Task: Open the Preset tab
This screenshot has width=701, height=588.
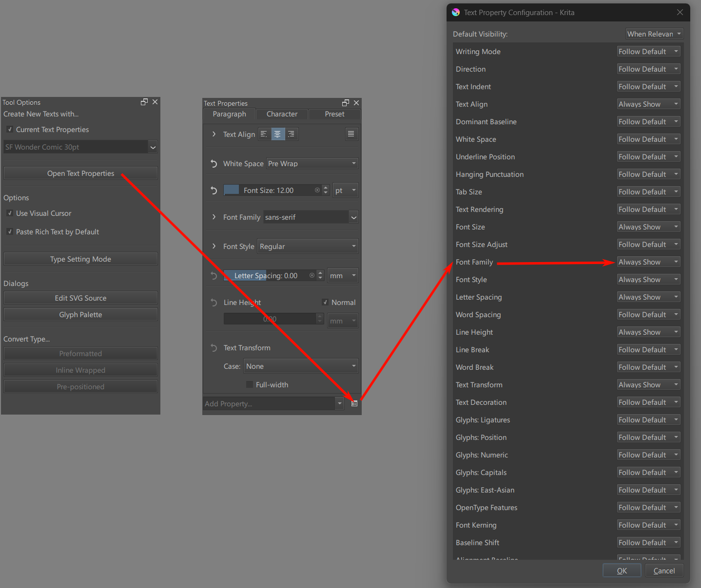Action: coord(334,114)
